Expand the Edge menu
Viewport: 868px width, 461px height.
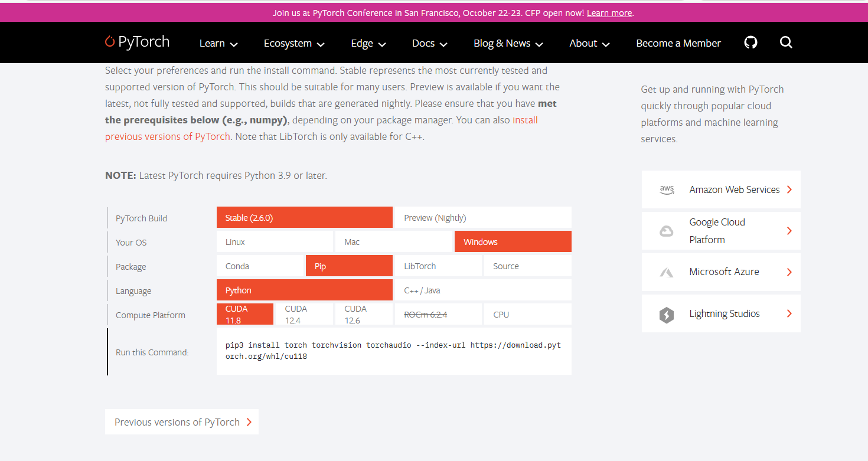point(368,43)
